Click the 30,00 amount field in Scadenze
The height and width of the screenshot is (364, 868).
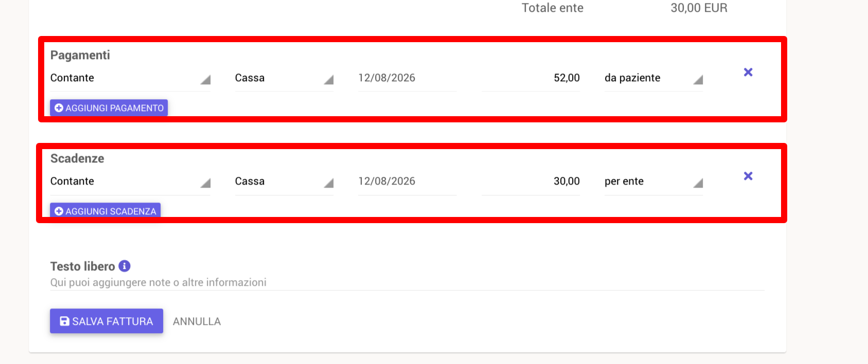(x=531, y=181)
